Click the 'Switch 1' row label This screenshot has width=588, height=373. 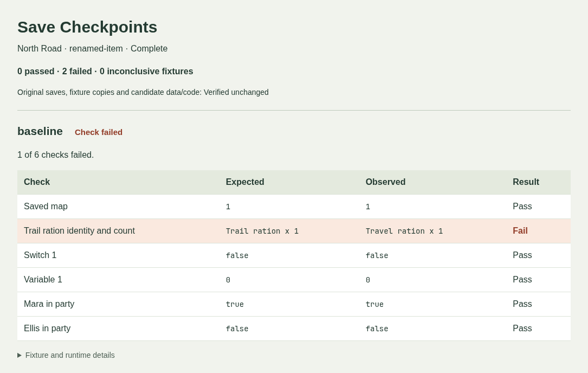tap(40, 255)
